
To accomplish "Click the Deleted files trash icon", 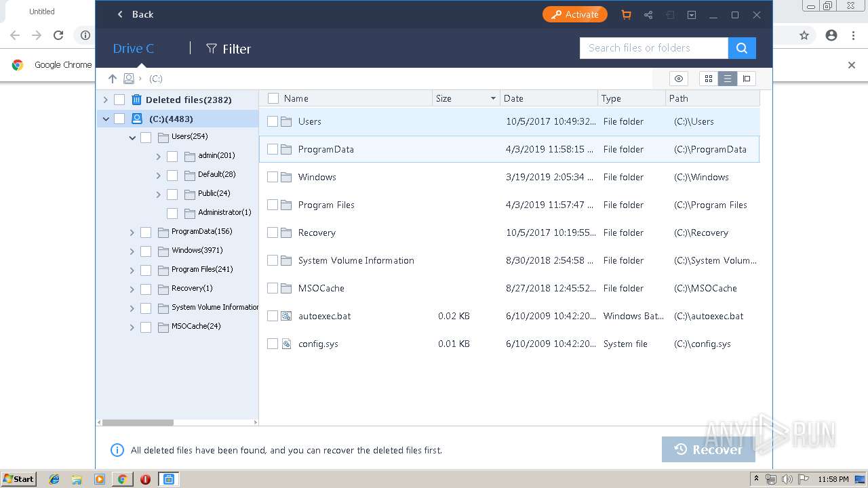I will [x=136, y=100].
